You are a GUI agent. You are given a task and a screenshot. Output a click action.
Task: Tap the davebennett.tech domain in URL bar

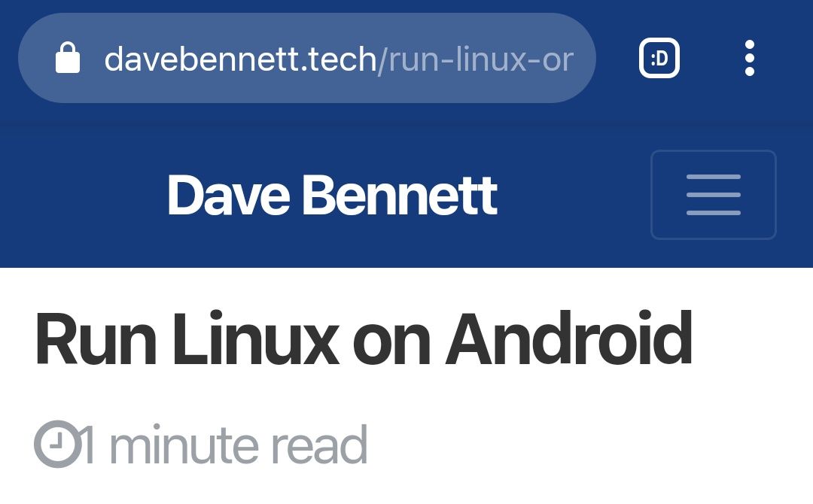pyautogui.click(x=241, y=59)
